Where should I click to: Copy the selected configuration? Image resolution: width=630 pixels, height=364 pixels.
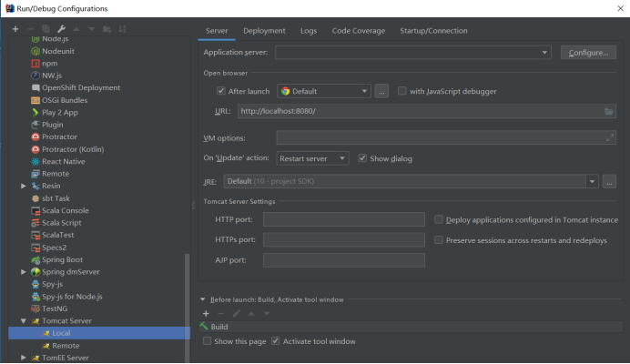coord(46,29)
